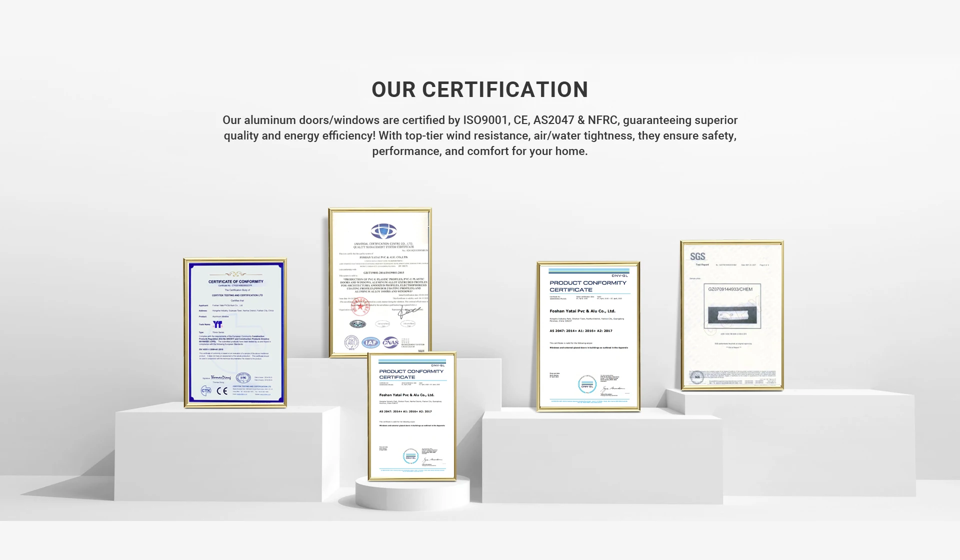Click the round DNV-GL seal on the pedestal certificate
Image resolution: width=960 pixels, height=560 pixels.
(410, 456)
